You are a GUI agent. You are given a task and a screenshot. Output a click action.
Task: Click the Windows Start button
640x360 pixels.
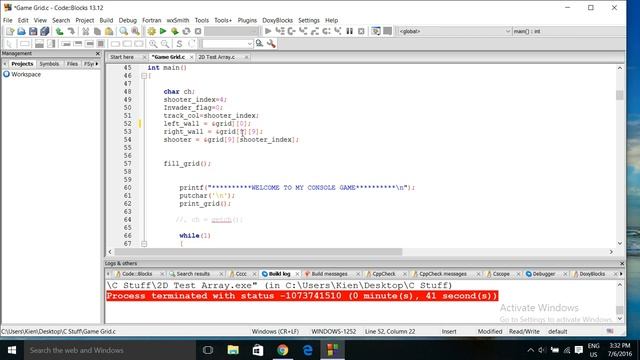point(11,350)
